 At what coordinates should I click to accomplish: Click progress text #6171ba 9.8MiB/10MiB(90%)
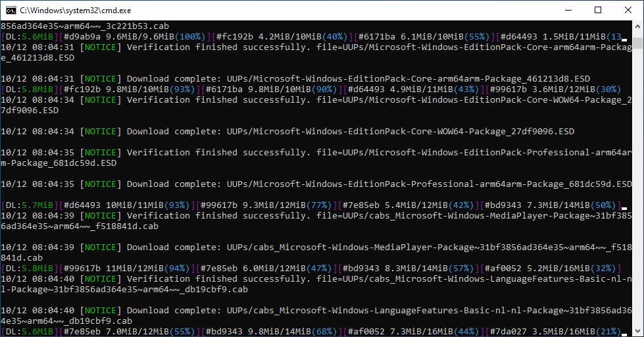[x=271, y=89]
